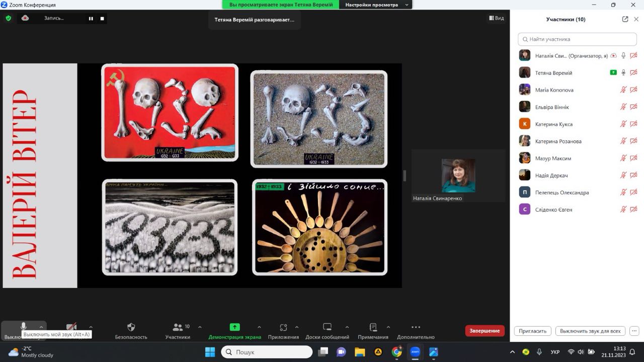Stop the cloud recording

[x=102, y=19]
